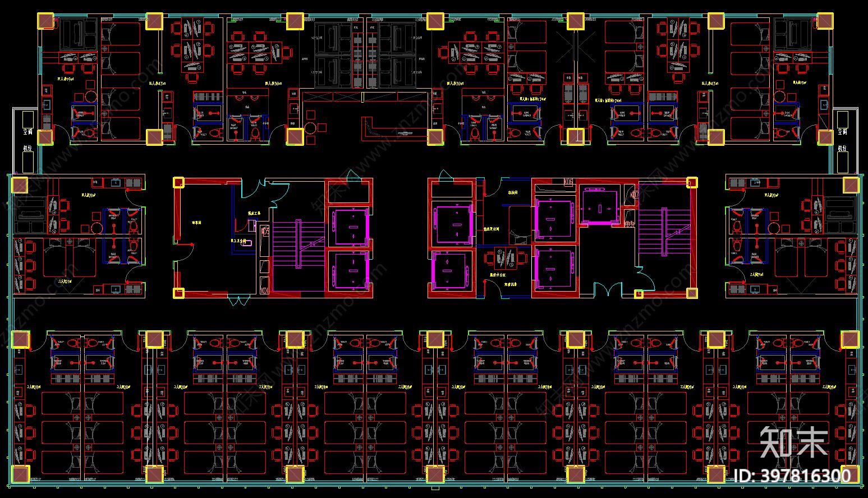Click the 机位 label on the right balcony
868x498 pixels.
(842, 148)
